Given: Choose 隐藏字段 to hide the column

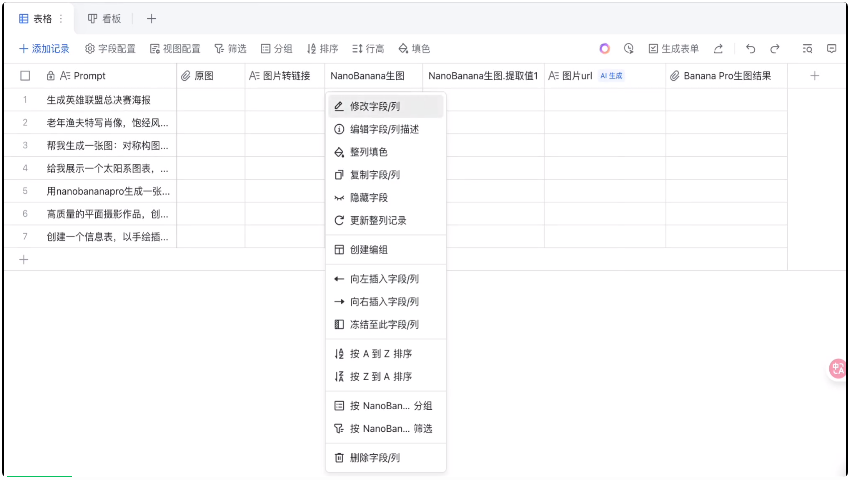Looking at the screenshot, I should [x=386, y=198].
